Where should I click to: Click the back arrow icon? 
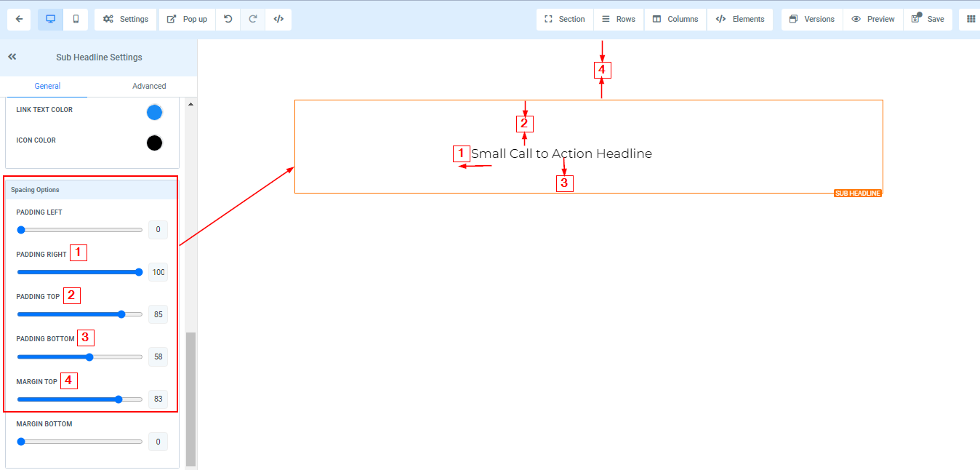(x=19, y=19)
